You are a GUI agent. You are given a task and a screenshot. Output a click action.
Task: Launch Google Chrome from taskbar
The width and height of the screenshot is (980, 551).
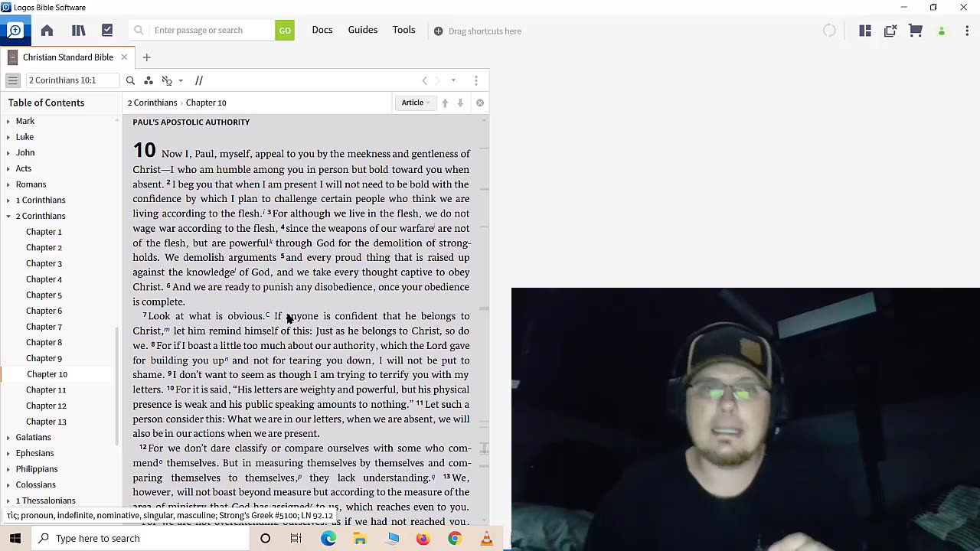[455, 538]
